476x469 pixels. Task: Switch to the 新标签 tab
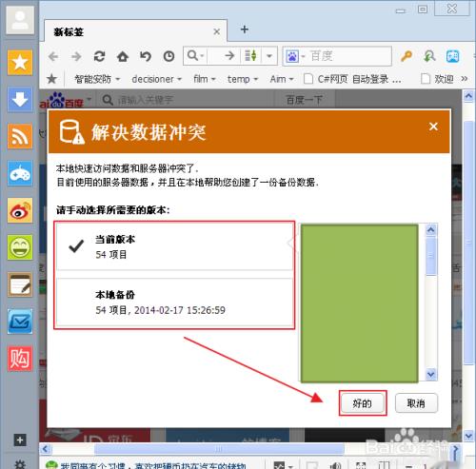[135, 31]
